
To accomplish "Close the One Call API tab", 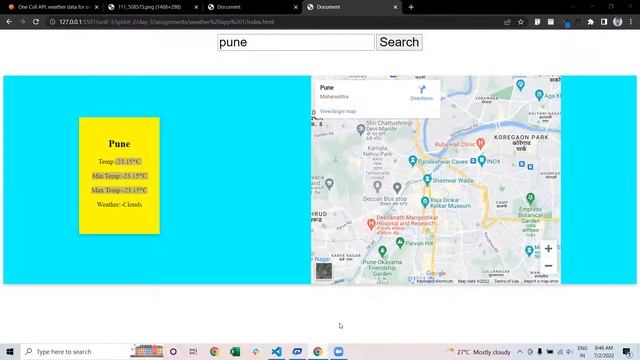I will coord(97,7).
